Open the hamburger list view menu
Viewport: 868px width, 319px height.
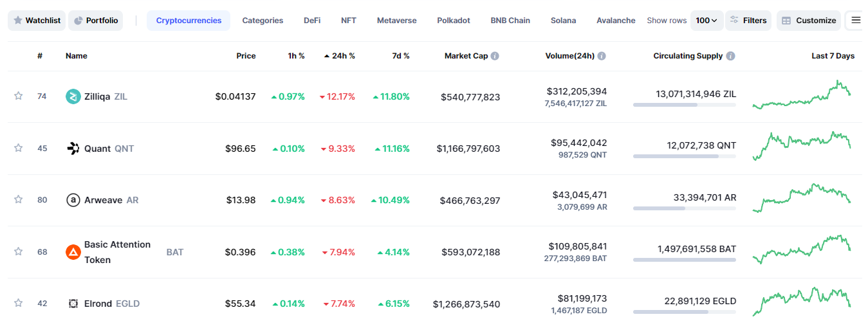(x=856, y=21)
